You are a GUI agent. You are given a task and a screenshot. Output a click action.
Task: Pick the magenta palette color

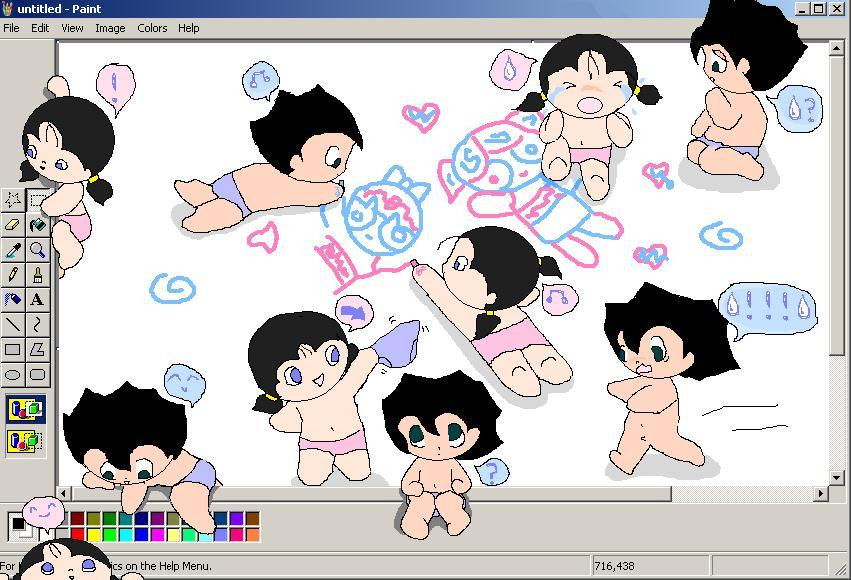157,535
